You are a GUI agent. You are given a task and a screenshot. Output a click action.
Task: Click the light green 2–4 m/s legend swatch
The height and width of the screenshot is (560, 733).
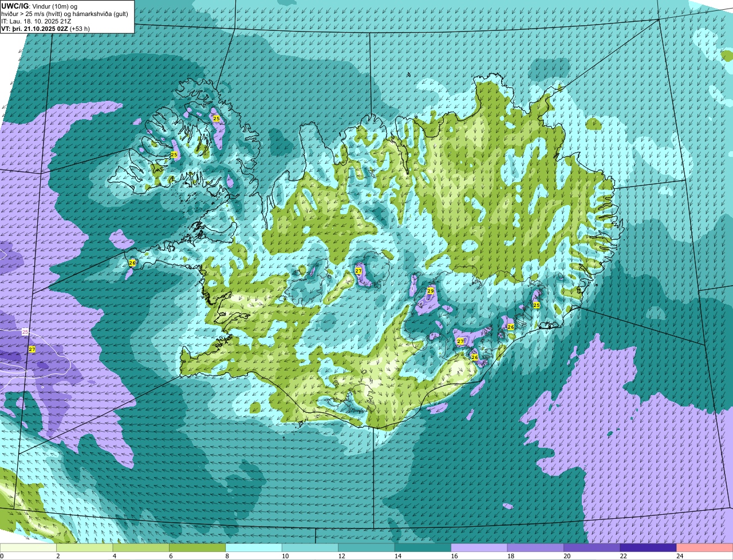point(85,547)
